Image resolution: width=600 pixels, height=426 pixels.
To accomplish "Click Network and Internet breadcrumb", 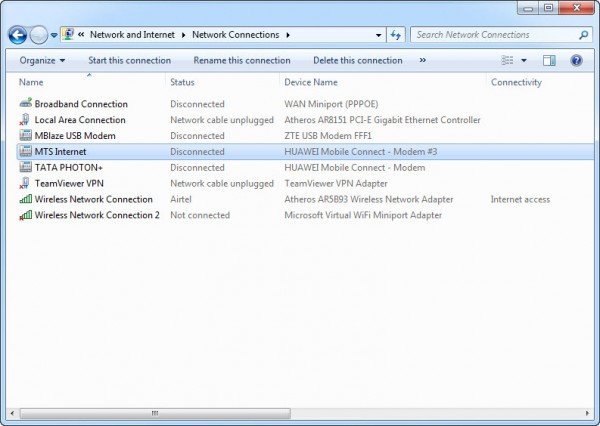I will (132, 35).
